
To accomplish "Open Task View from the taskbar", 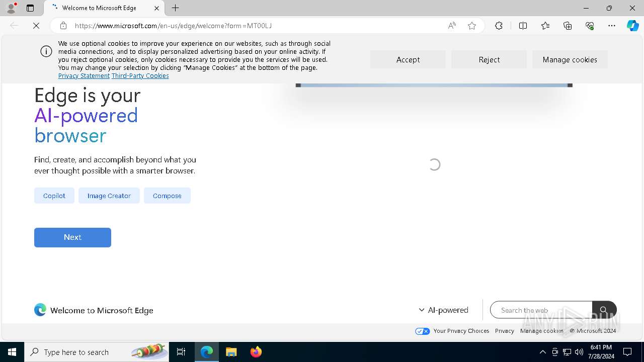I will (x=181, y=352).
